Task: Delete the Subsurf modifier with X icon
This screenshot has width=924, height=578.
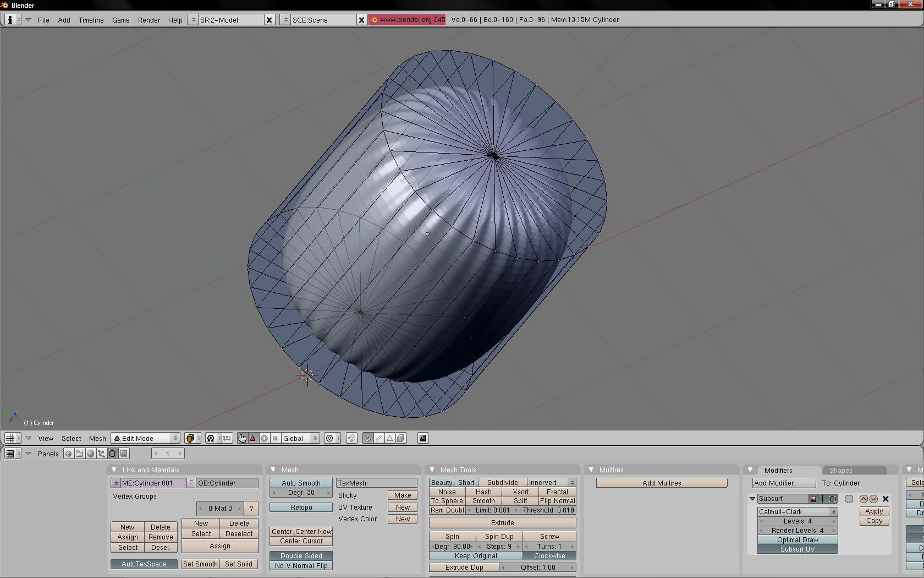Action: pyautogui.click(x=886, y=499)
